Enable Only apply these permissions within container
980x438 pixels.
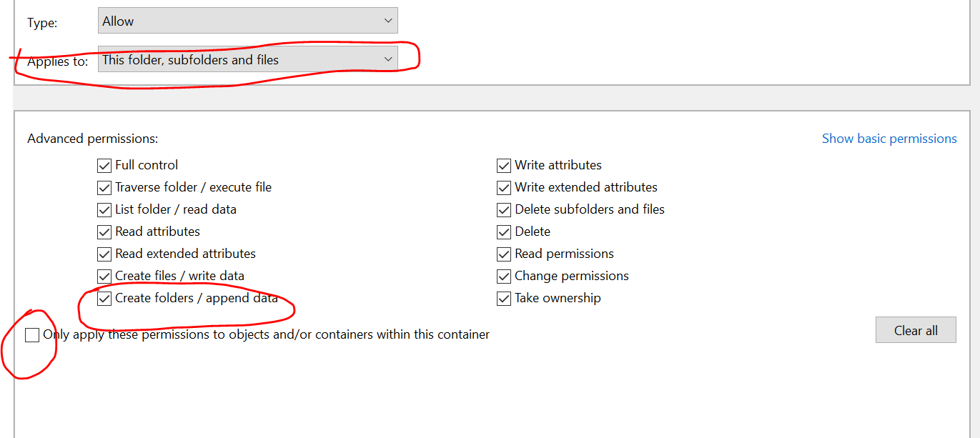pos(32,335)
